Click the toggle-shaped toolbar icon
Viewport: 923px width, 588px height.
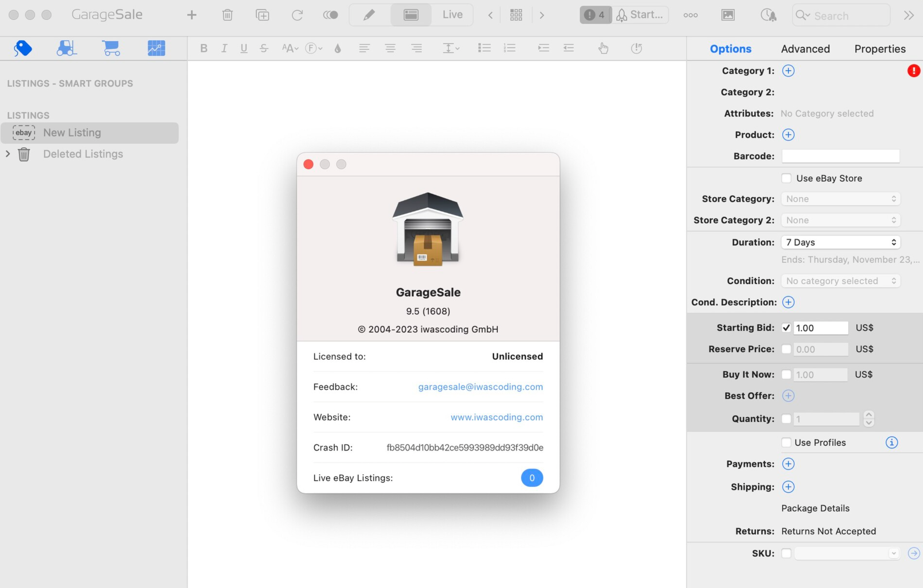click(330, 15)
